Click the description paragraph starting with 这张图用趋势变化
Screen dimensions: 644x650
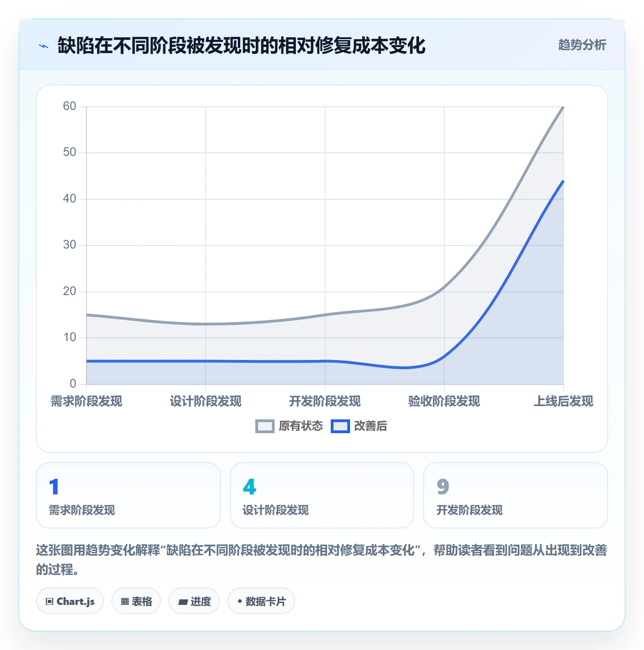[322, 560]
